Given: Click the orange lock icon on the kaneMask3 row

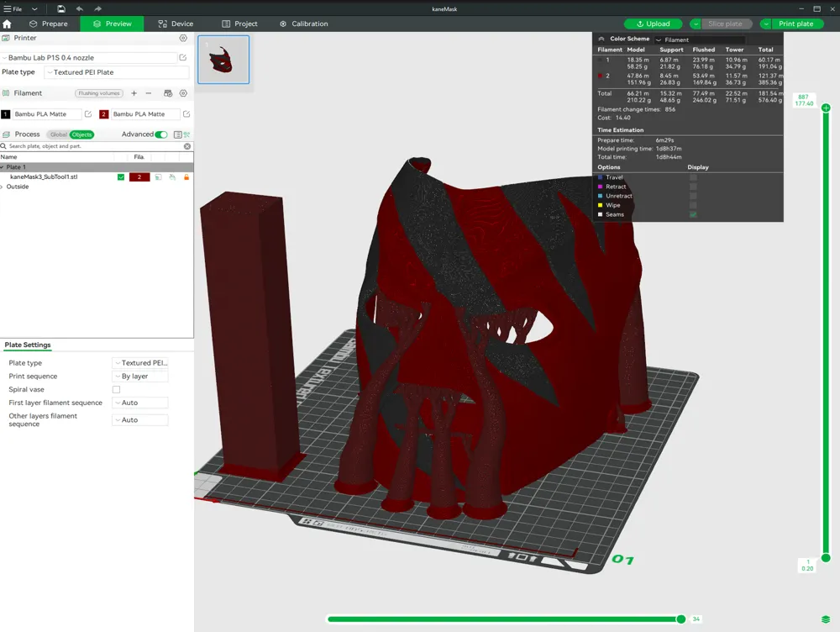Looking at the screenshot, I should click(x=186, y=176).
